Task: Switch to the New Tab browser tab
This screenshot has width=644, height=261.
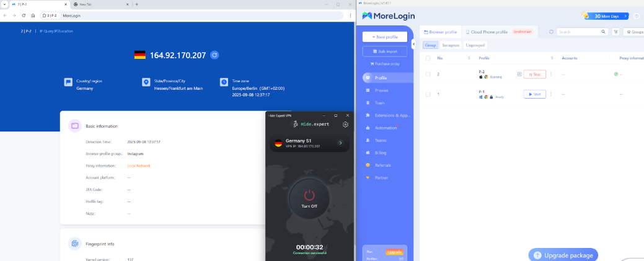Action: point(100,4)
